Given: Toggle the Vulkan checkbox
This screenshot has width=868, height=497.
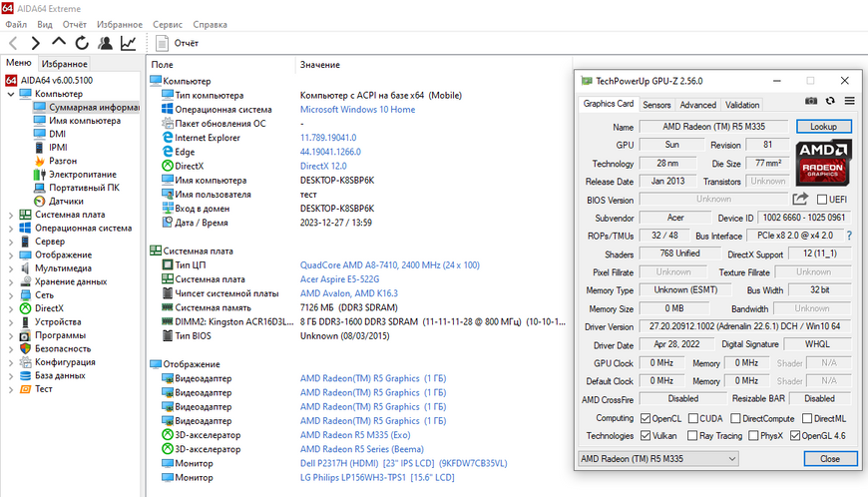Looking at the screenshot, I should (x=646, y=435).
